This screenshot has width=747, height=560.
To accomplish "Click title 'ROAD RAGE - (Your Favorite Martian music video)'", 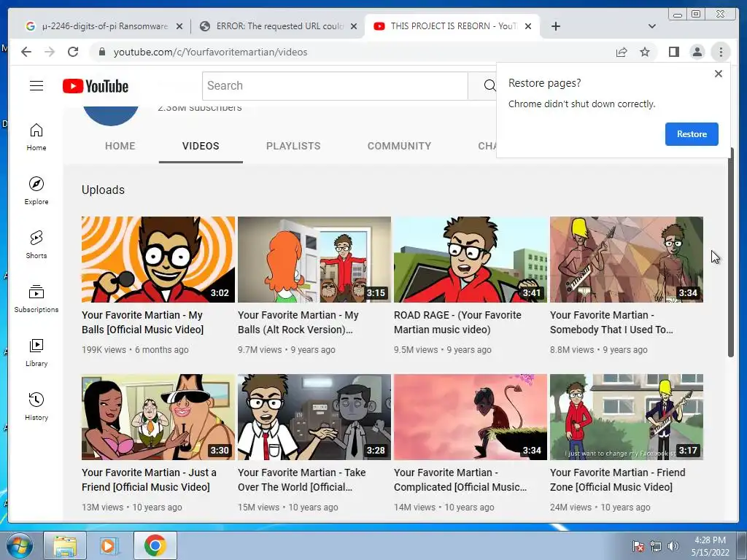I will (x=457, y=322).
